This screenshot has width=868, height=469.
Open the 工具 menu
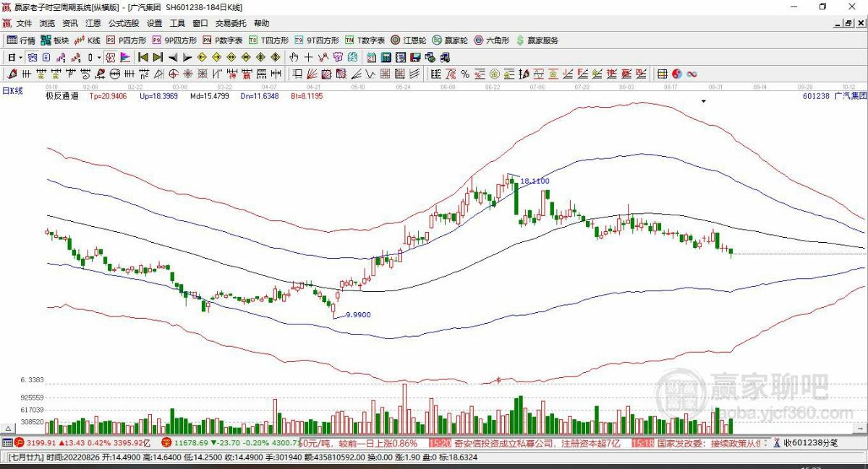177,23
